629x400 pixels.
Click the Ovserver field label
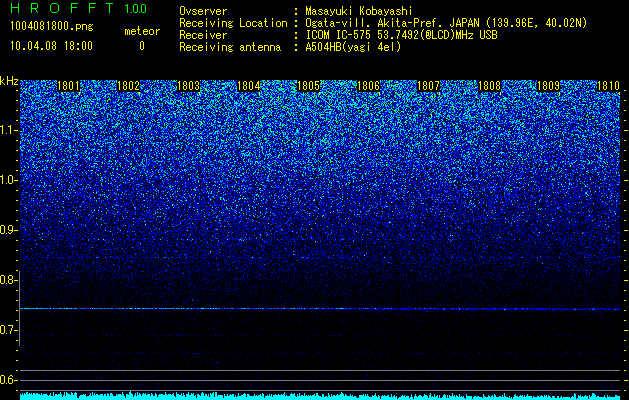click(x=203, y=11)
